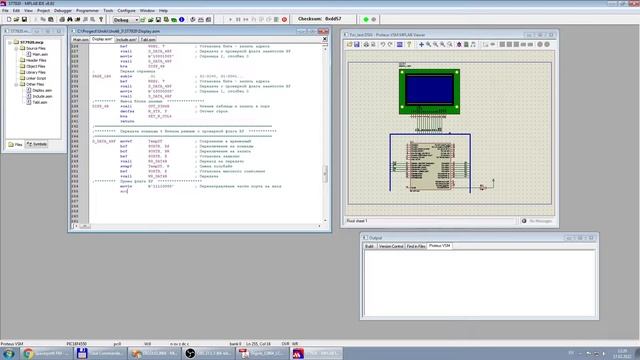This screenshot has height=360, width=640.
Task: Open the Debugger menu
Action: pyautogui.click(x=63, y=11)
